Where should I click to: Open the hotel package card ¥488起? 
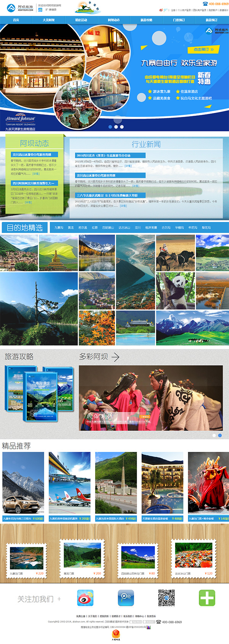(162, 486)
